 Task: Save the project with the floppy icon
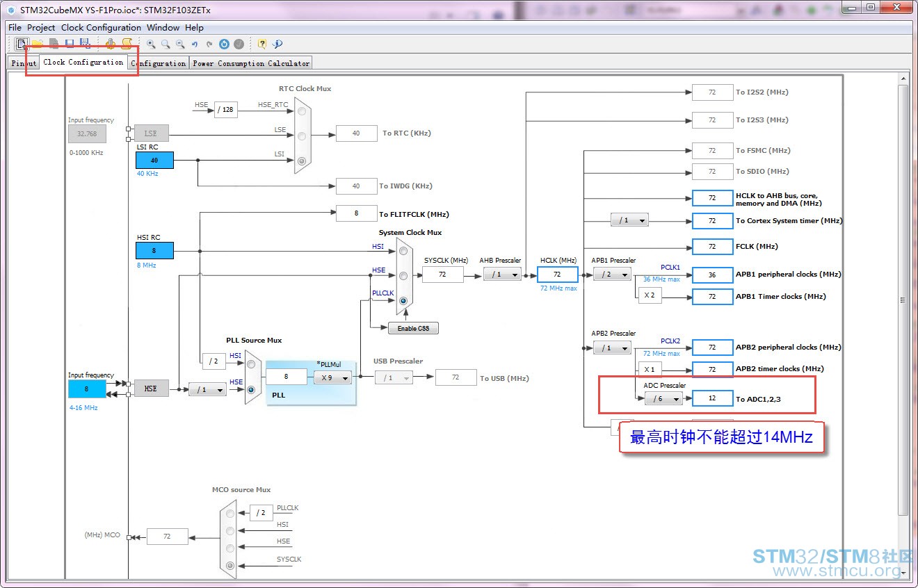point(70,44)
